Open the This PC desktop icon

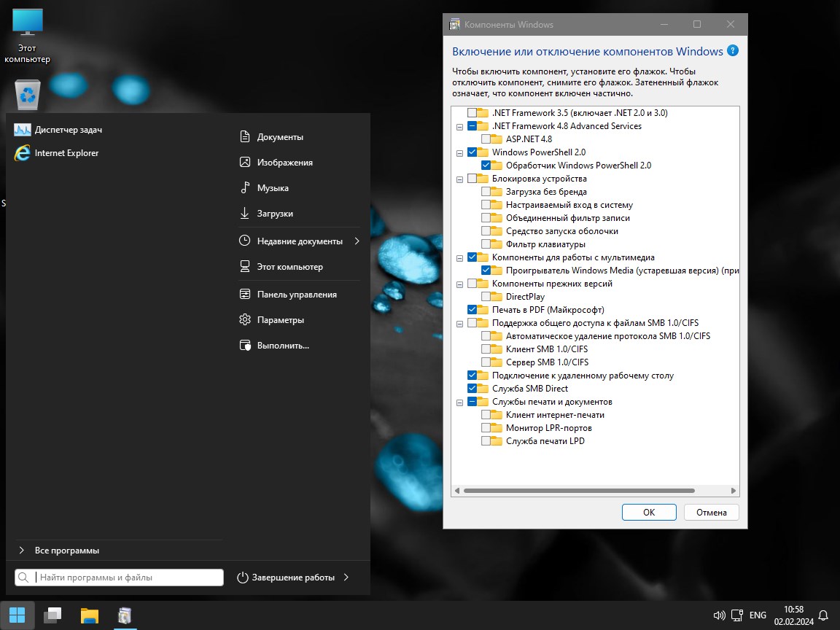click(x=27, y=36)
